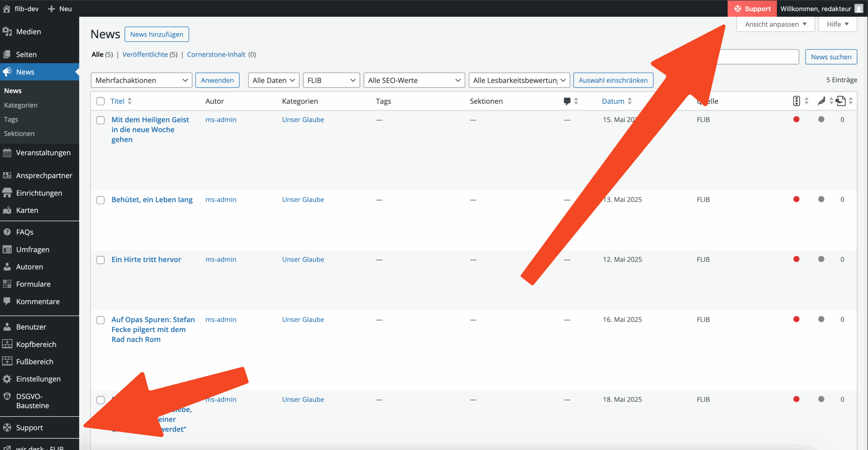Viewport: 868px width, 450px height.
Task: Switch to the Veröffentlichte filter
Action: [145, 55]
